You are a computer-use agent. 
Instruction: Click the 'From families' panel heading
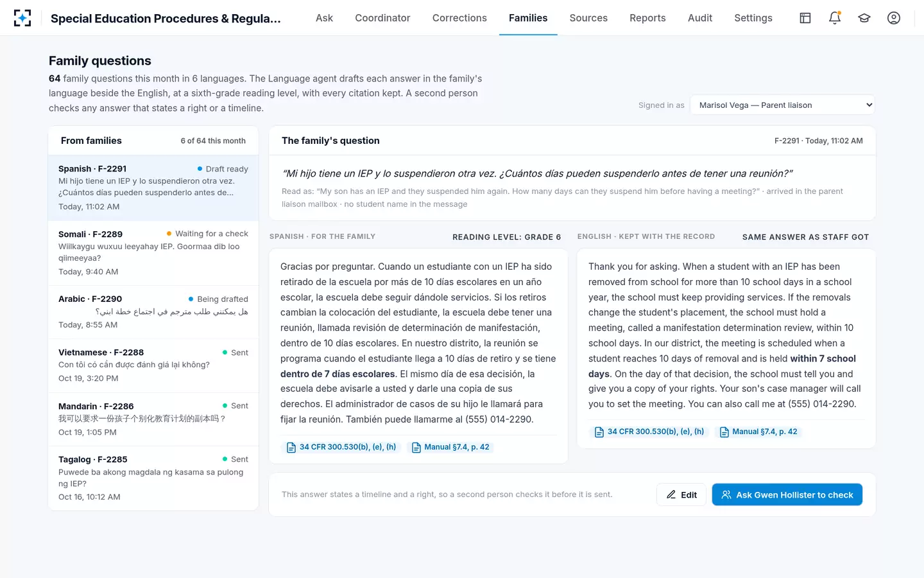click(x=91, y=141)
